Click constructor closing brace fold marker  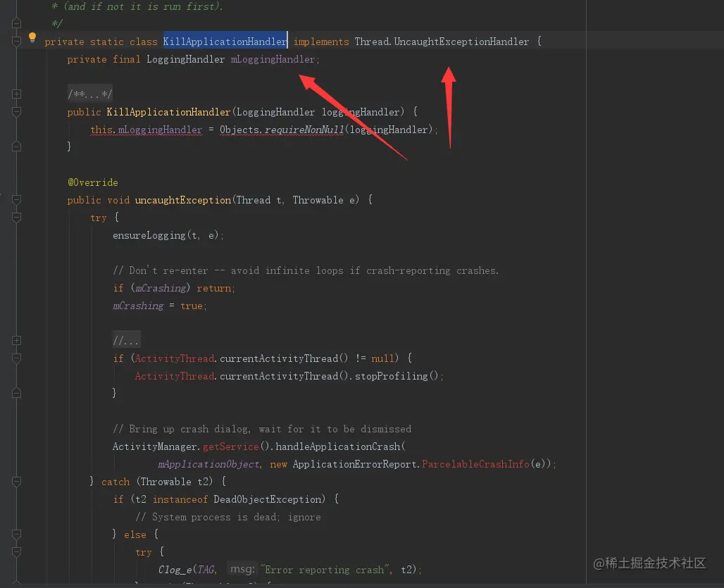tap(16, 146)
